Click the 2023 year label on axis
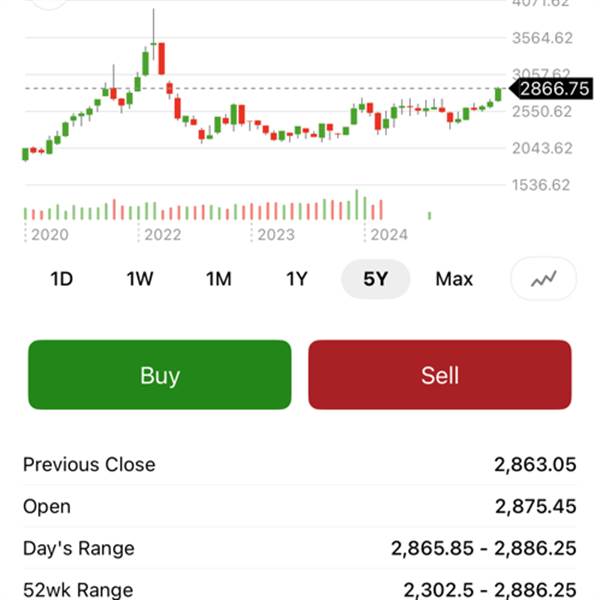Screen dimensions: 600x600 (276, 234)
